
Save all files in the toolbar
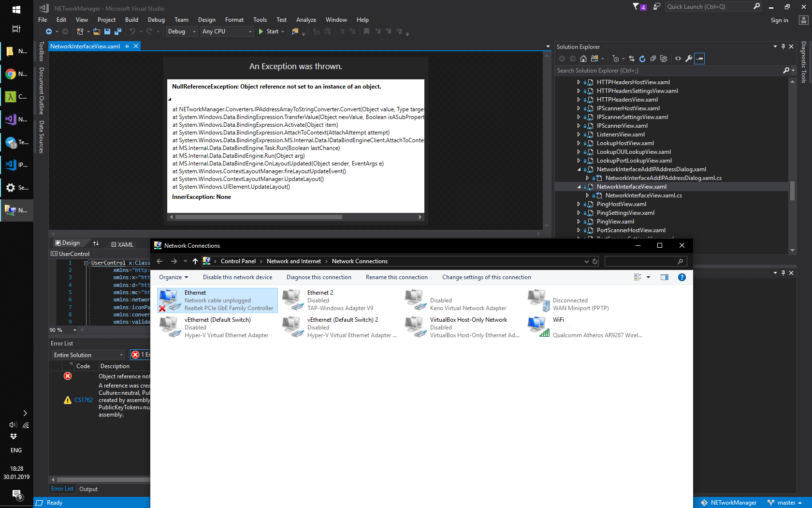tap(117, 31)
